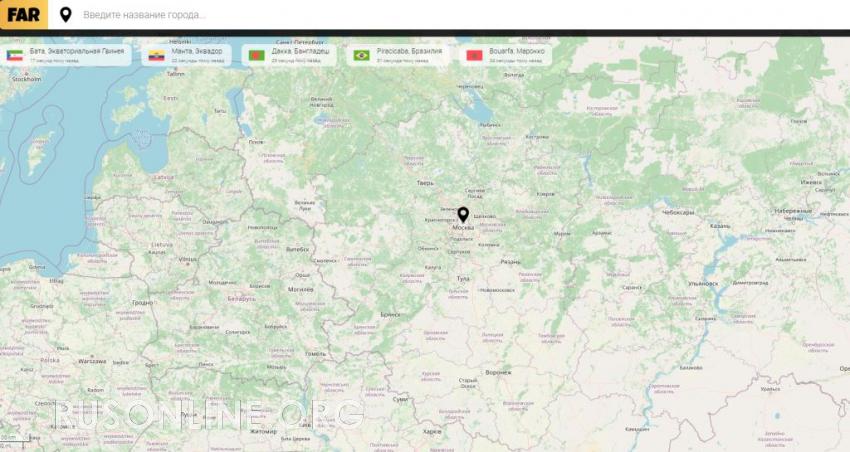The image size is (850, 452).
Task: Open the Дакка, Бангладеш card
Action: [289, 55]
